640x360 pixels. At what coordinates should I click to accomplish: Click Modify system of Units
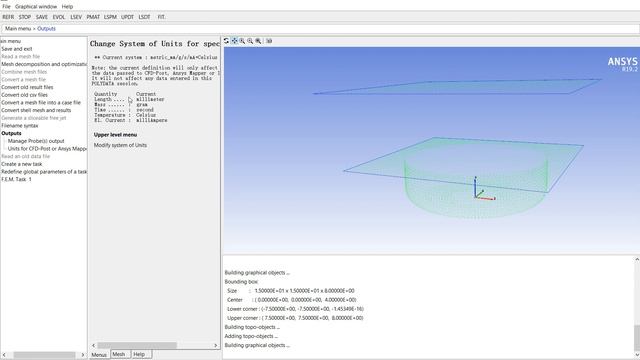click(x=120, y=145)
